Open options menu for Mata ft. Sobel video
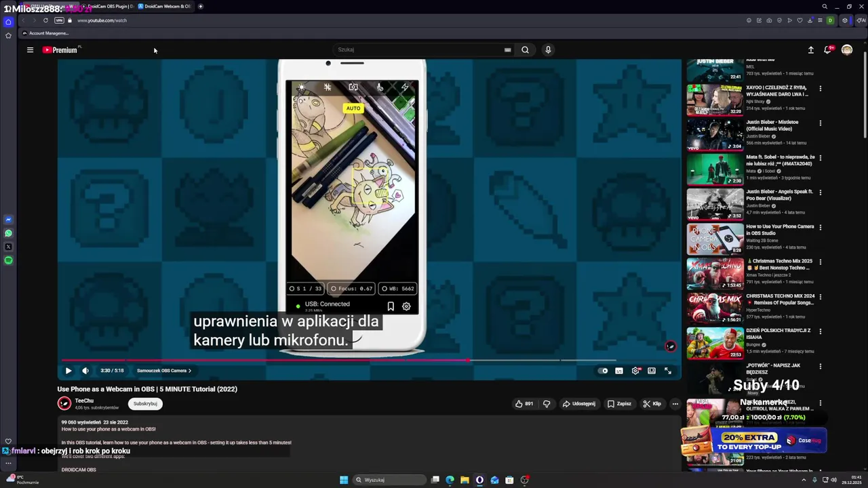The image size is (868, 488). click(821, 158)
